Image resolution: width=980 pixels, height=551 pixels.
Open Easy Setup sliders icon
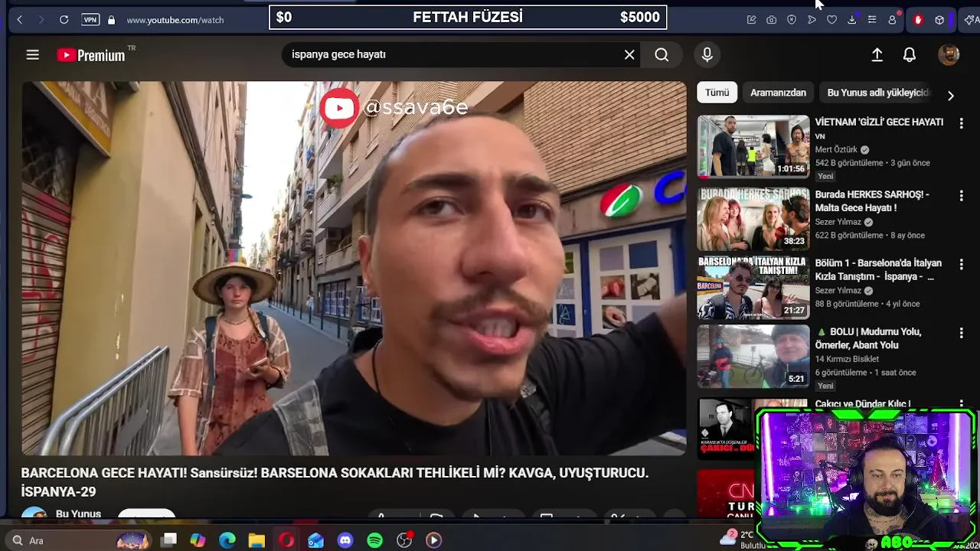871,20
